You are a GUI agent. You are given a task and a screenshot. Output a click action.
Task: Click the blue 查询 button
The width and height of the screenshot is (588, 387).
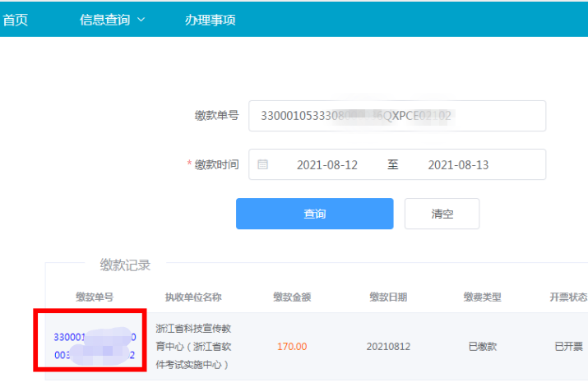pyautogui.click(x=315, y=214)
